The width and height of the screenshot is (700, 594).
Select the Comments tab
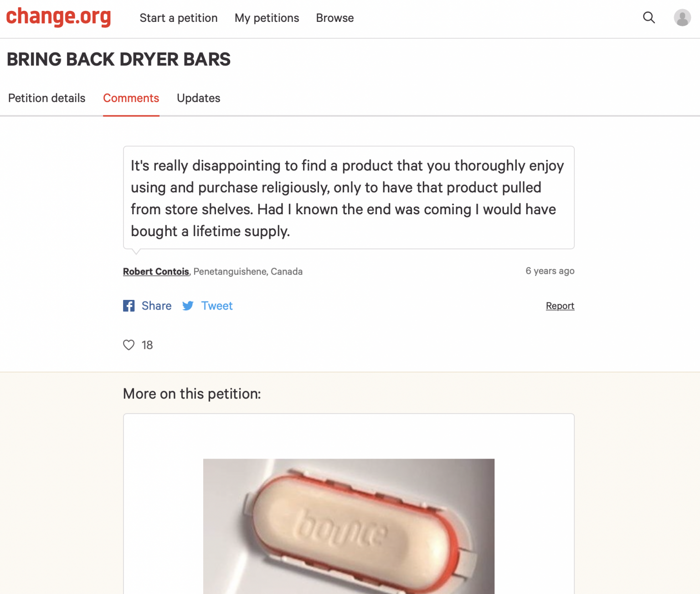[131, 98]
